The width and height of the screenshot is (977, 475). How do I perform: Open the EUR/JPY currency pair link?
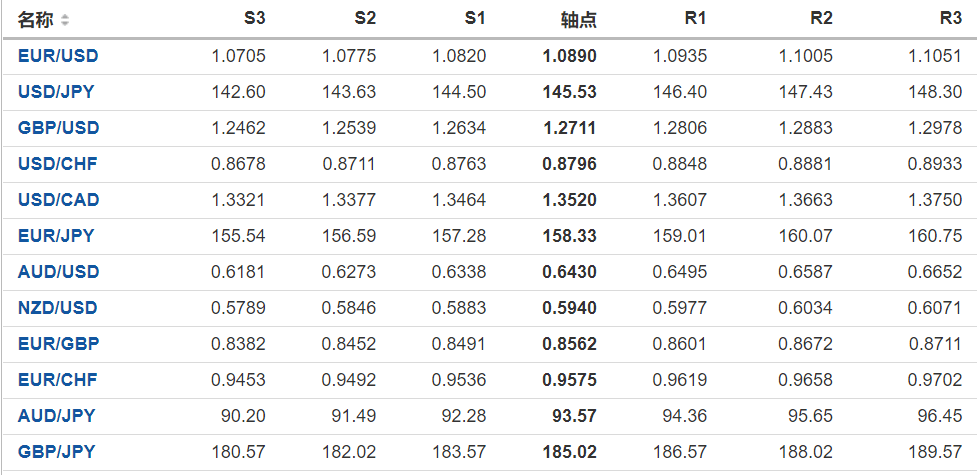coord(56,236)
